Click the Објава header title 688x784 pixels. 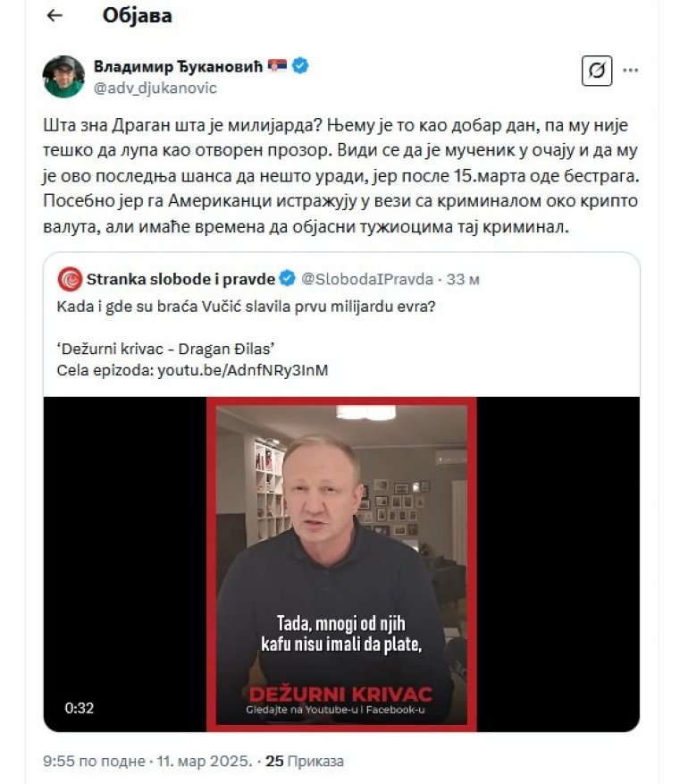(x=138, y=16)
